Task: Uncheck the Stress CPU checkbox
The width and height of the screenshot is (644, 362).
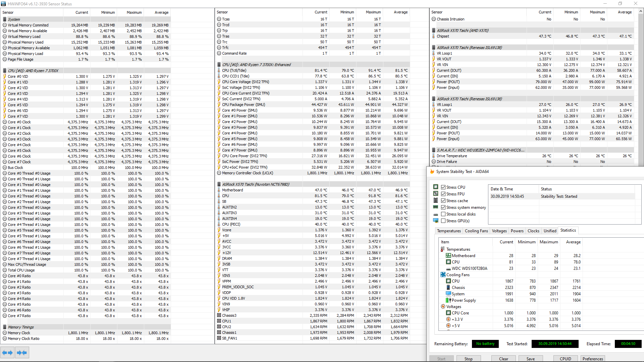Action: pyautogui.click(x=443, y=187)
